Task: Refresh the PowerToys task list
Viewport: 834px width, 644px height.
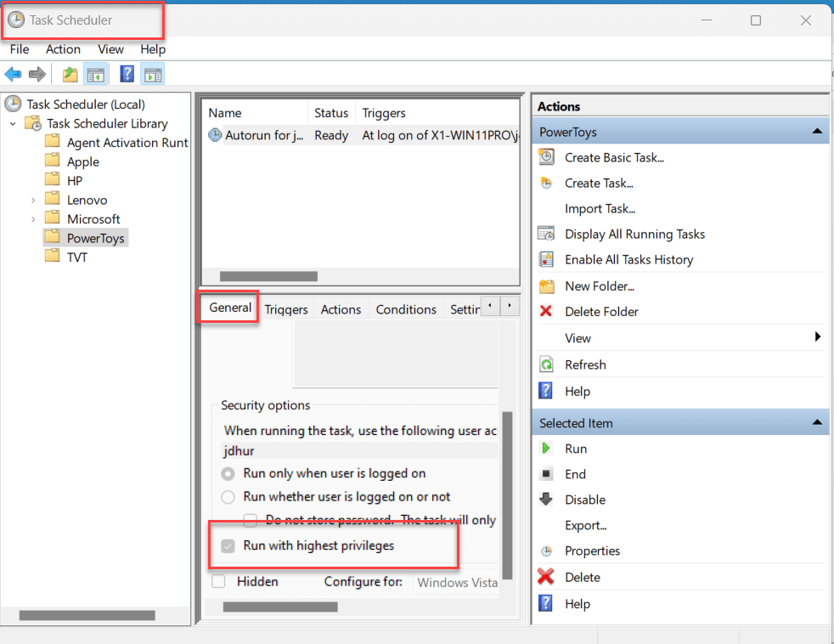Action: point(584,364)
